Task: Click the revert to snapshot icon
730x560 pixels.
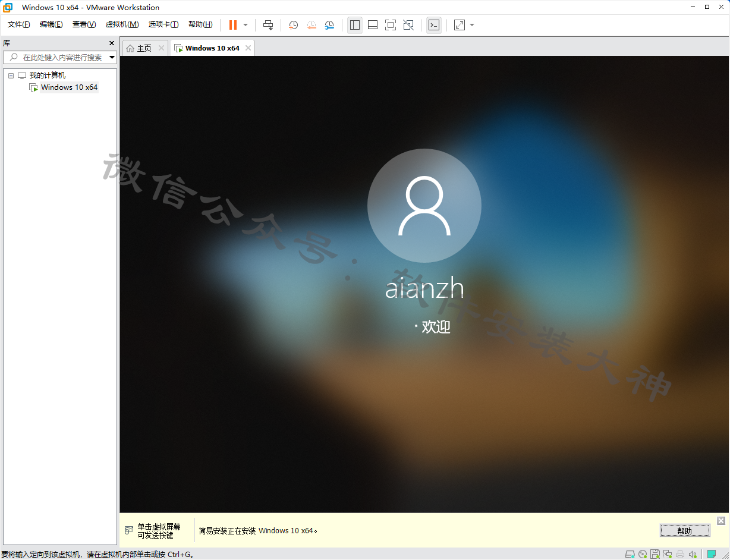Action: (311, 25)
